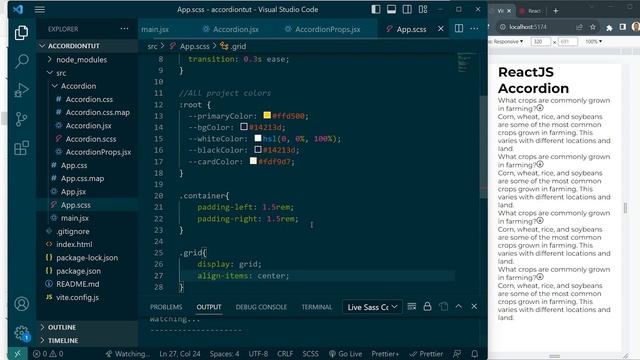Toggle the bottom panel layout icon
The height and width of the screenshot is (360, 640).
click(391, 9)
